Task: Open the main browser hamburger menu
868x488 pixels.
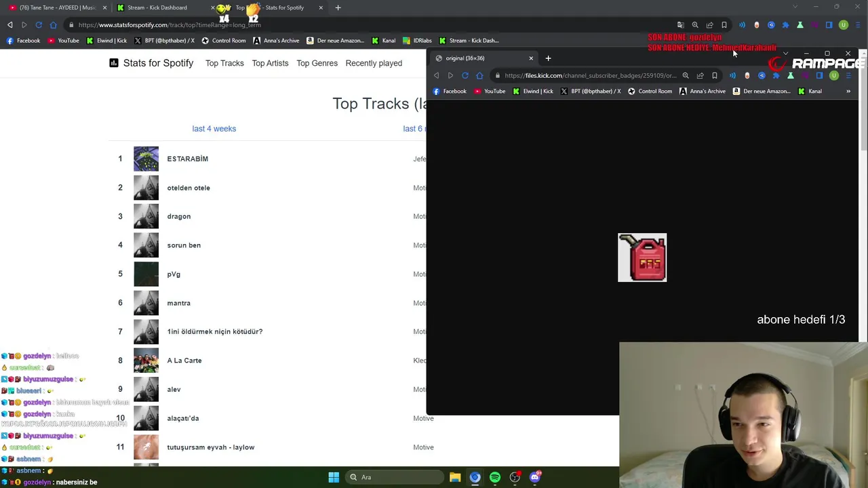Action: 858,25
